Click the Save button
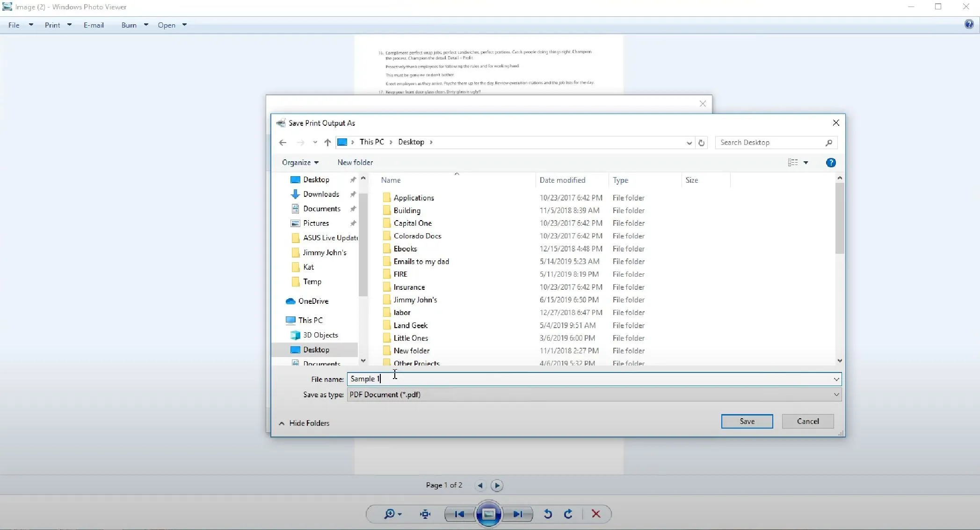 tap(747, 421)
